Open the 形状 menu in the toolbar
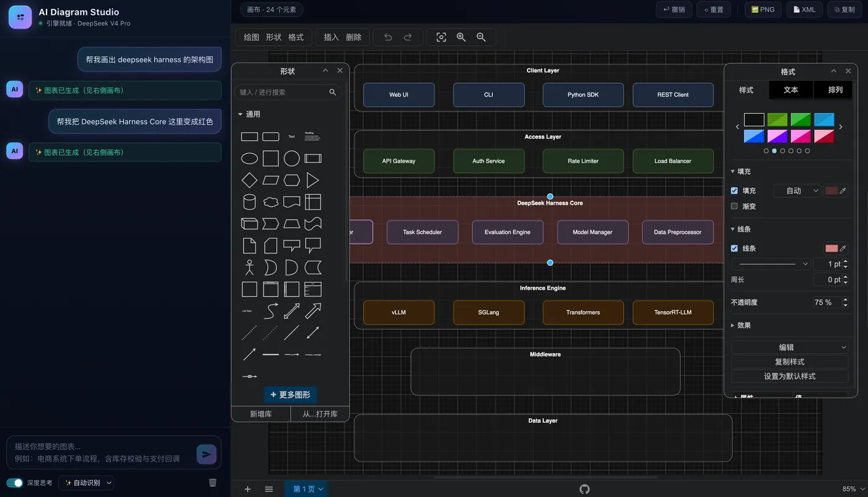Viewport: 868px width, 497px height. tap(273, 37)
